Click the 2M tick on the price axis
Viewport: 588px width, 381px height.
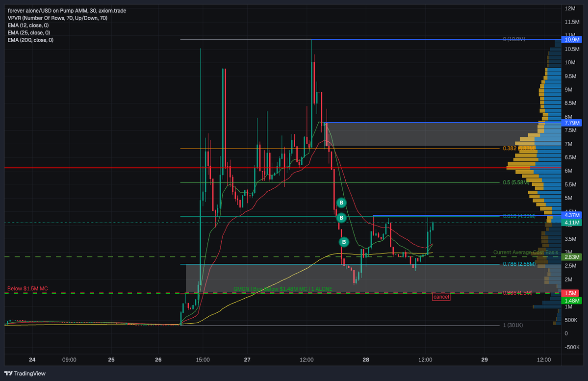tap(568, 279)
